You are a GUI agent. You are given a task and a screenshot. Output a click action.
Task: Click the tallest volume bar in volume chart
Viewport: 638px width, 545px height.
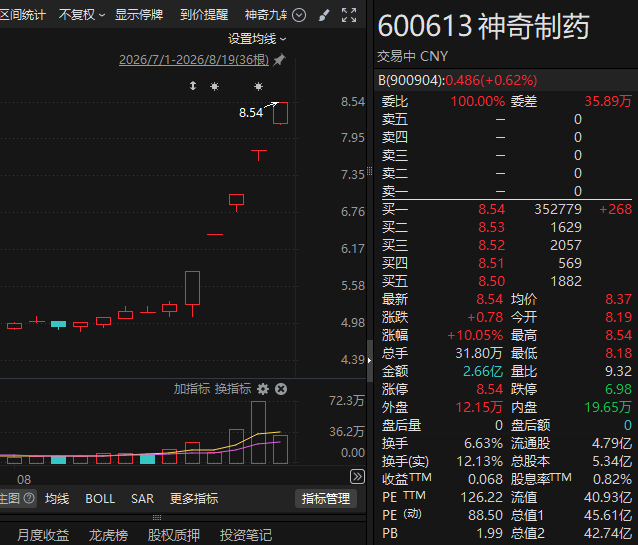[258, 432]
